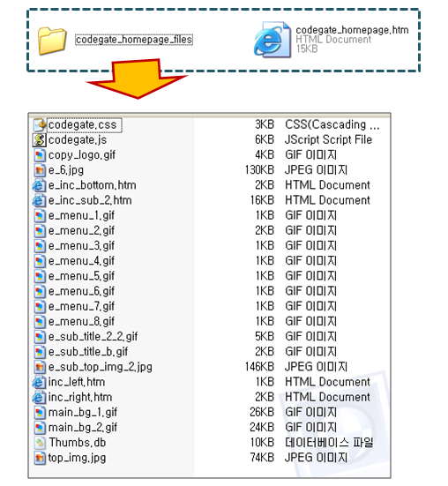Viewport: 448px width, 486px height.
Task: Click the 24KB size of main_bg_2.gif
Action: click(263, 428)
